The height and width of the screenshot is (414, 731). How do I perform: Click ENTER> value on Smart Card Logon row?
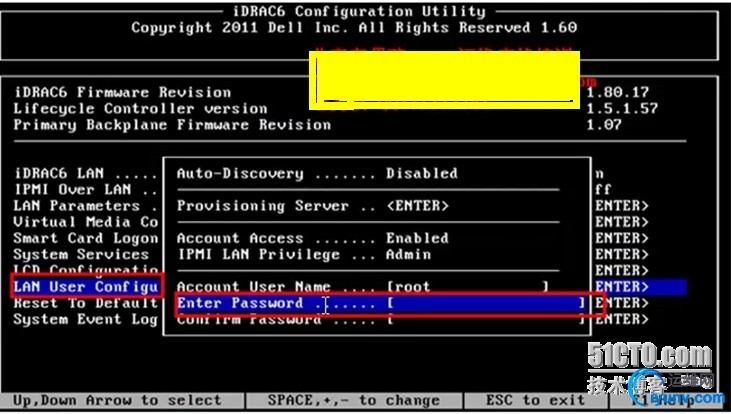tap(622, 238)
